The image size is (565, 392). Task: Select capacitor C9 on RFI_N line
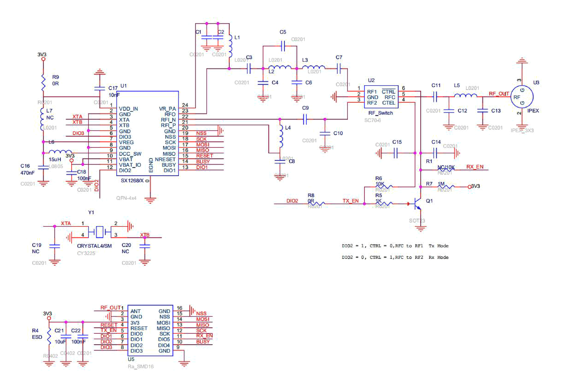point(305,119)
